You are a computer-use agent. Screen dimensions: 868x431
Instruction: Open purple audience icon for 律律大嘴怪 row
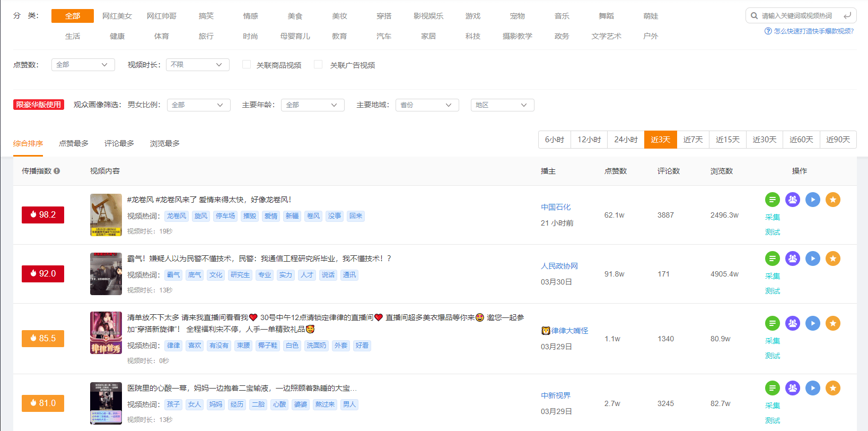point(792,323)
